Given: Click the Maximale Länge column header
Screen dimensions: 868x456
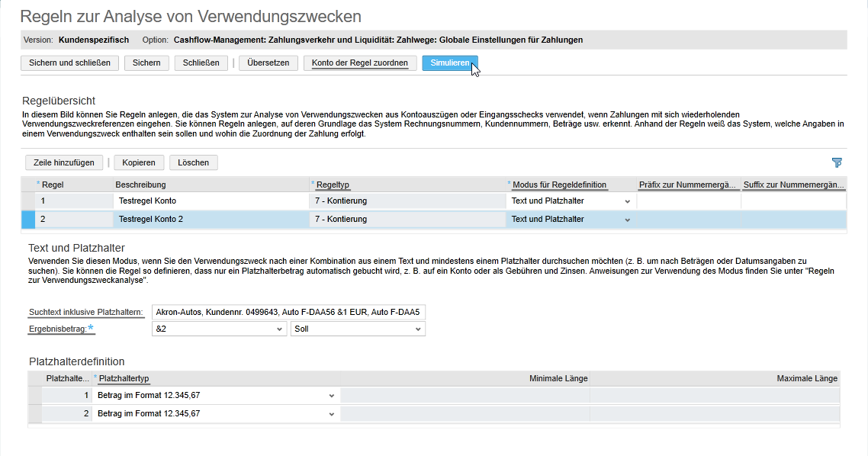Looking at the screenshot, I should 806,378.
